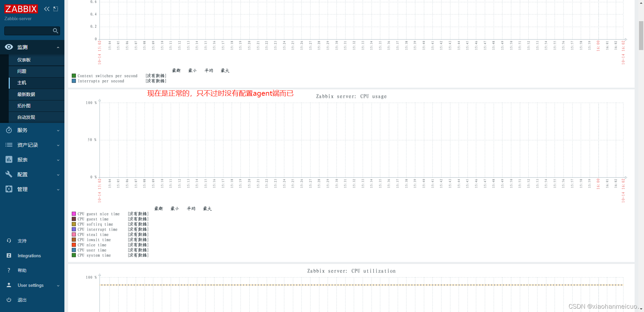Image resolution: width=644 pixels, height=312 pixels.
Task: Expand the User settings chevron
Action: click(x=58, y=285)
